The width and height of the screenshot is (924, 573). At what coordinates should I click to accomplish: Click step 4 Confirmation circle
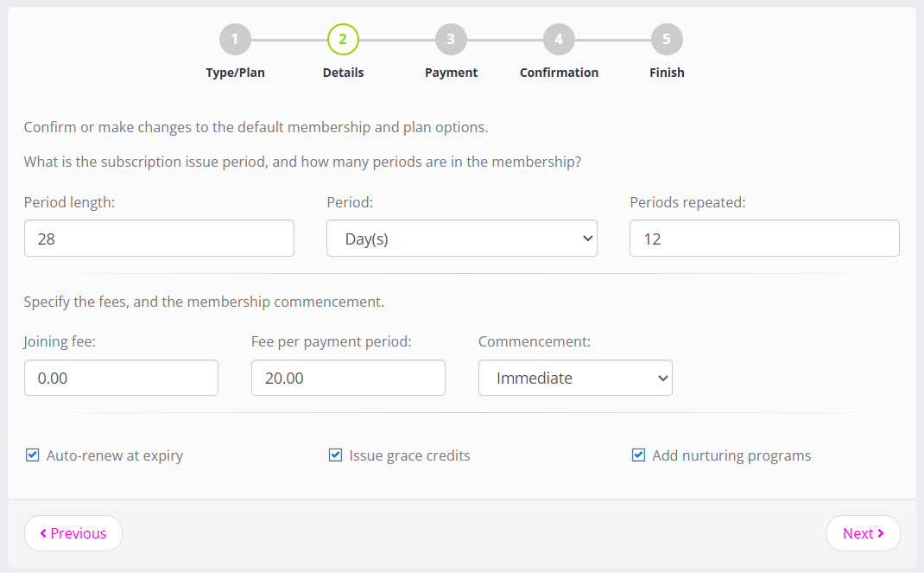point(559,39)
